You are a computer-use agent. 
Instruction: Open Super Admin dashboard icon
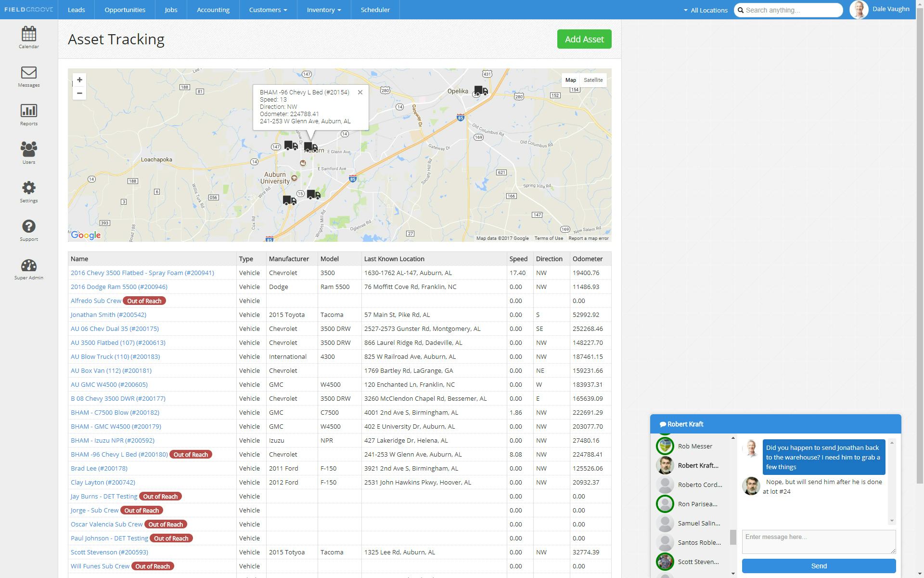(x=29, y=266)
